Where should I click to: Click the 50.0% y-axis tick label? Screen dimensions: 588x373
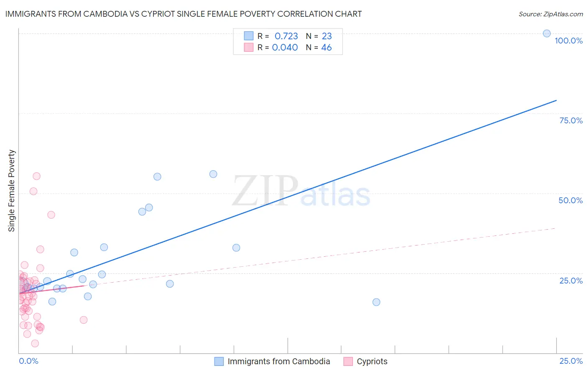(x=570, y=200)
